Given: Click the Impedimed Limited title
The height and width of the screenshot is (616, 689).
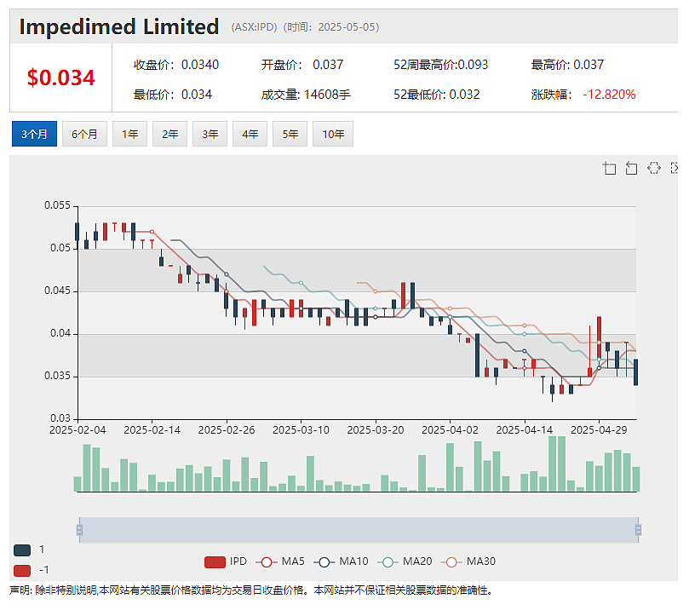Looking at the screenshot, I should (x=119, y=26).
